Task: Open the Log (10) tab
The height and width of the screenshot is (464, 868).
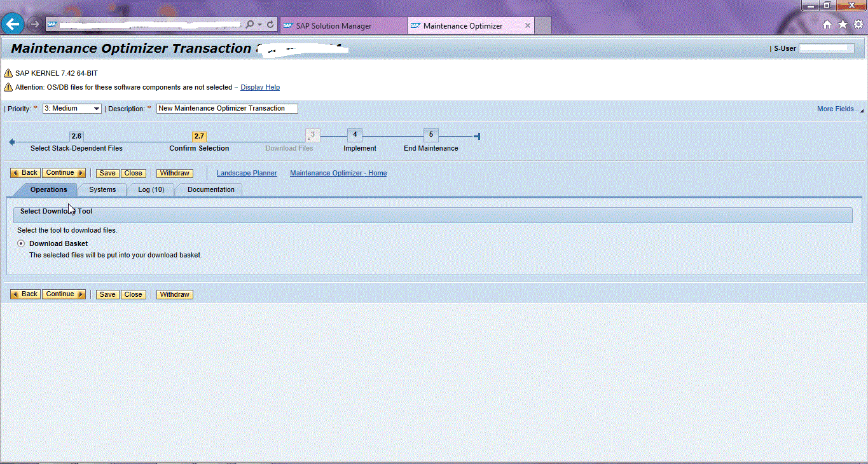Action: pos(151,189)
